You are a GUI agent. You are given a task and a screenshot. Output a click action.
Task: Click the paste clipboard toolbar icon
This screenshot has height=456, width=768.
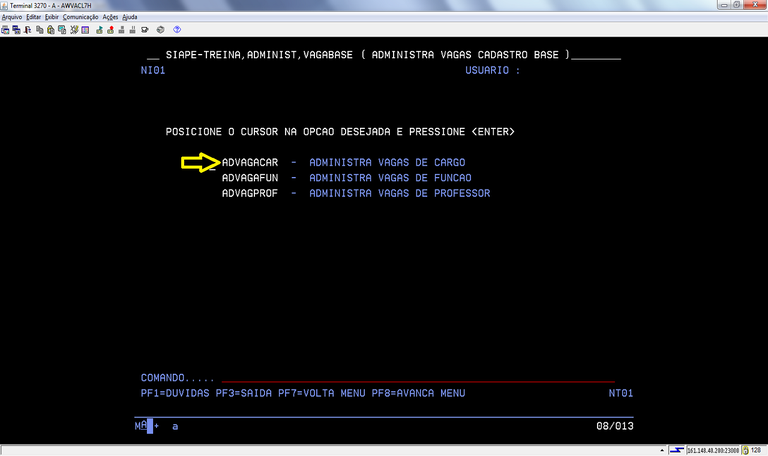click(50, 30)
